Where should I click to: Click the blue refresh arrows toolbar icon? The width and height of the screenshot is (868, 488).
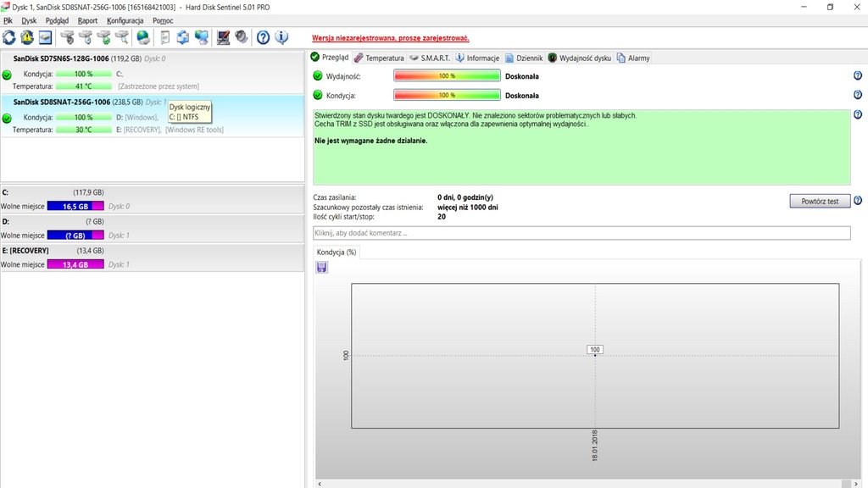click(x=9, y=37)
